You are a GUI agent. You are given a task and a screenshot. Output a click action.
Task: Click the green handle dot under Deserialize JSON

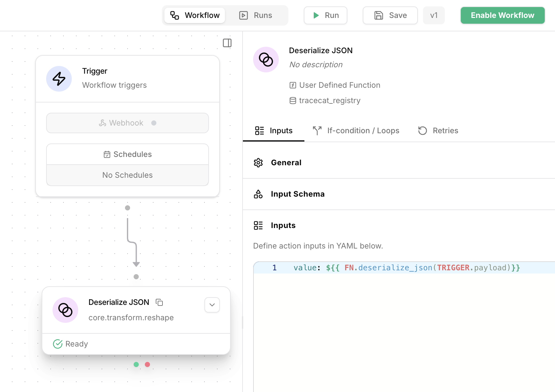(x=136, y=364)
